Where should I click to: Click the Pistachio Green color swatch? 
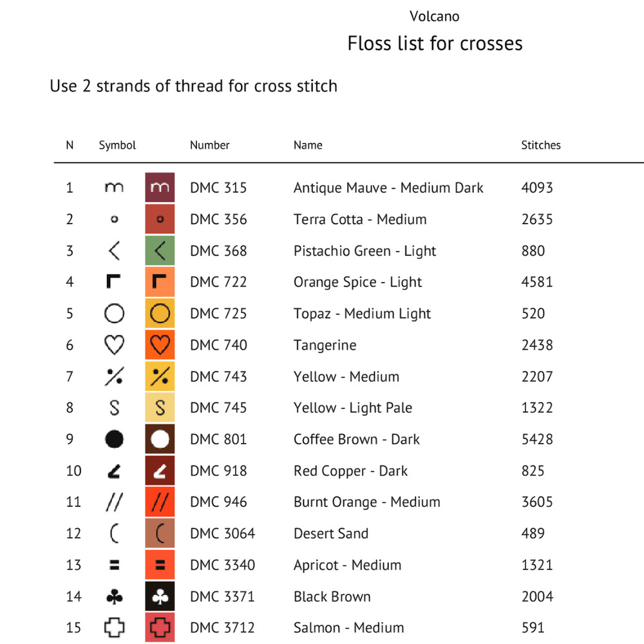[x=160, y=251]
